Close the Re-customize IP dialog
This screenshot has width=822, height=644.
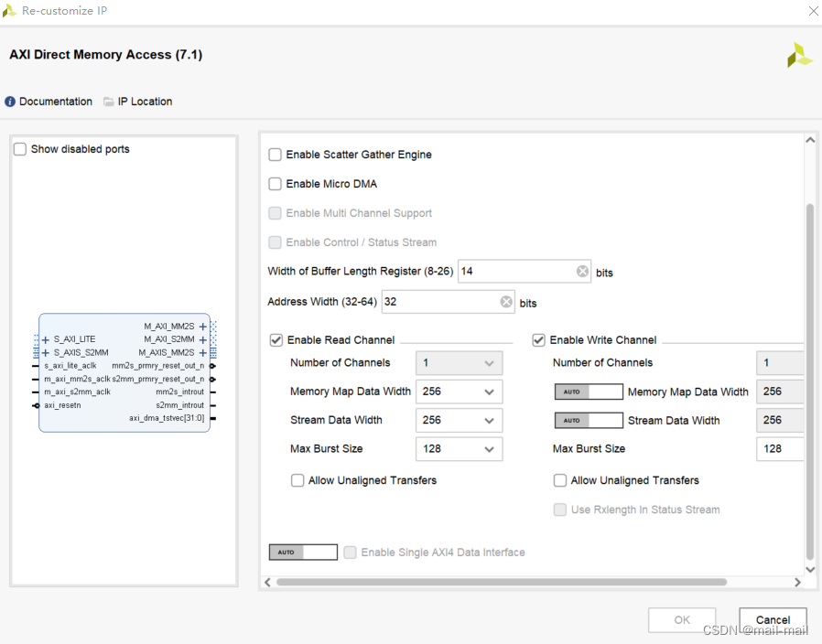[813, 10]
